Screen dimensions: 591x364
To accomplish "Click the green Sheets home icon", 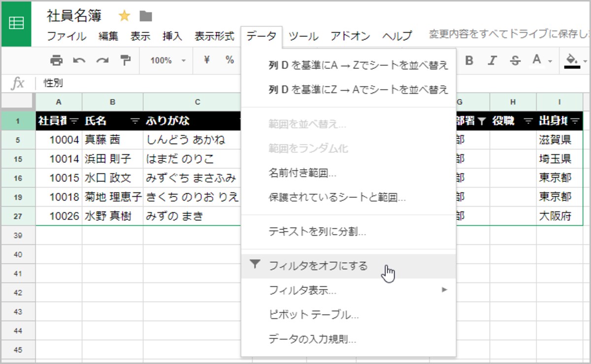I will (x=16, y=24).
